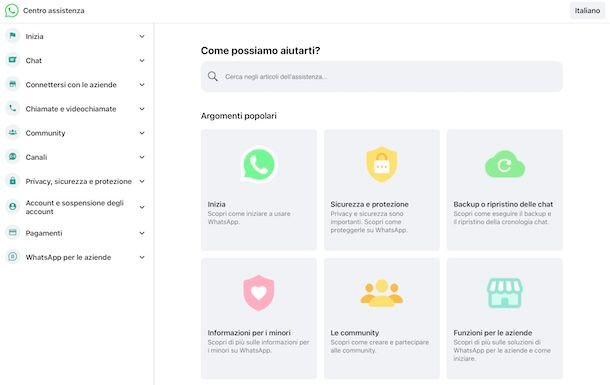Click the yellow community group icon
610x385 pixels.
coord(382,293)
